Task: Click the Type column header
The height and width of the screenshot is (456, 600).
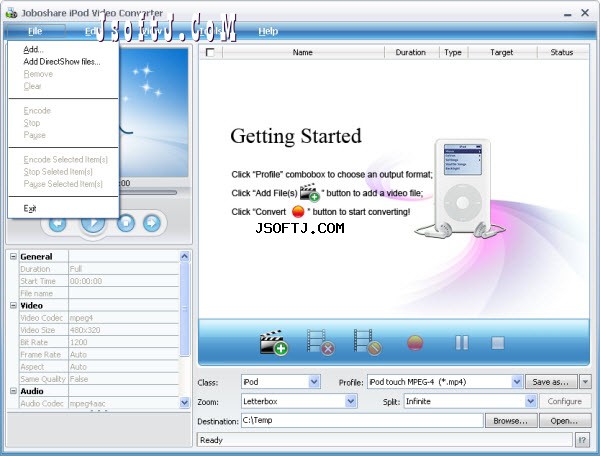Action: 453,52
